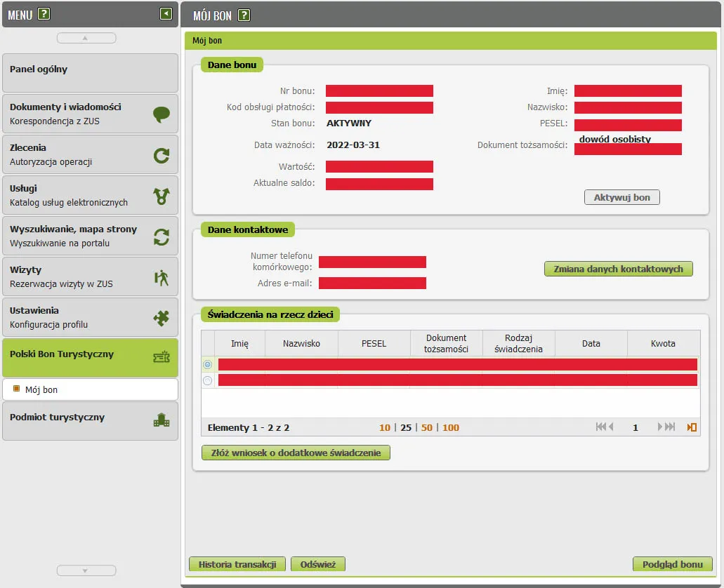Collapse the menu panel with arrow icon
The height and width of the screenshot is (588, 724).
pos(166,14)
